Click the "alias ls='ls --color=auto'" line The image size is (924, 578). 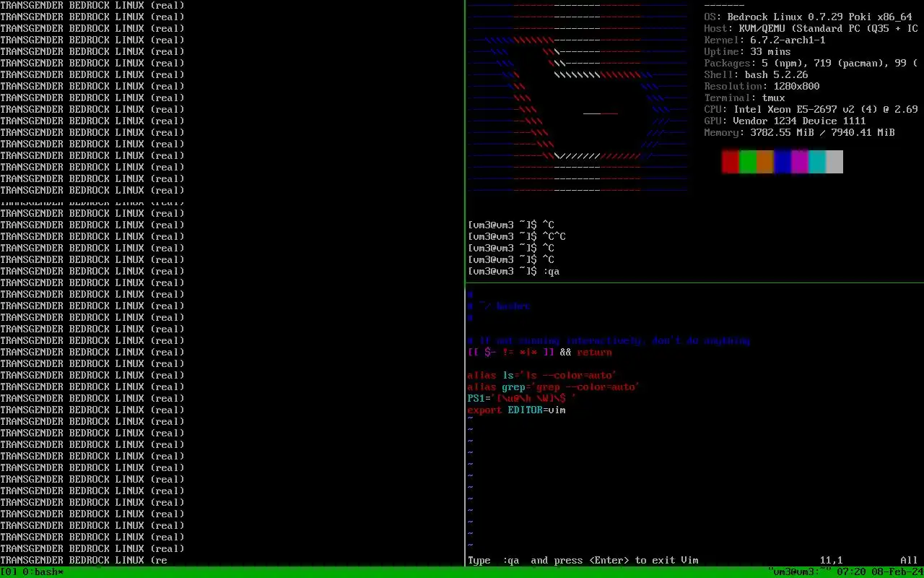[543, 375]
